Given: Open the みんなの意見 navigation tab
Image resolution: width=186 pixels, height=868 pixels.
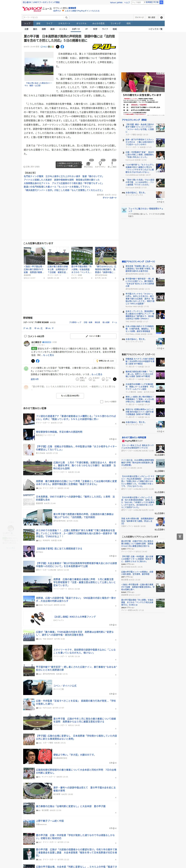Looking at the screenshot, I should 98,24.
